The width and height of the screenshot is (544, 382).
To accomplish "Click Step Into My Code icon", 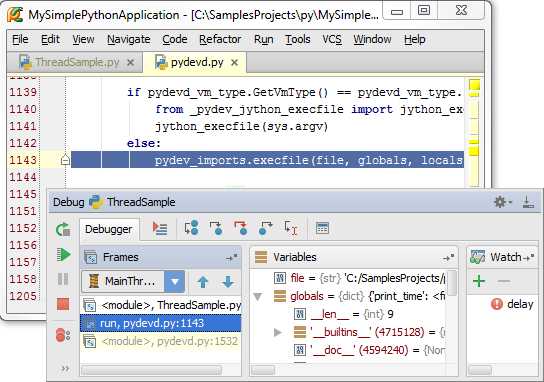I will 241,228.
